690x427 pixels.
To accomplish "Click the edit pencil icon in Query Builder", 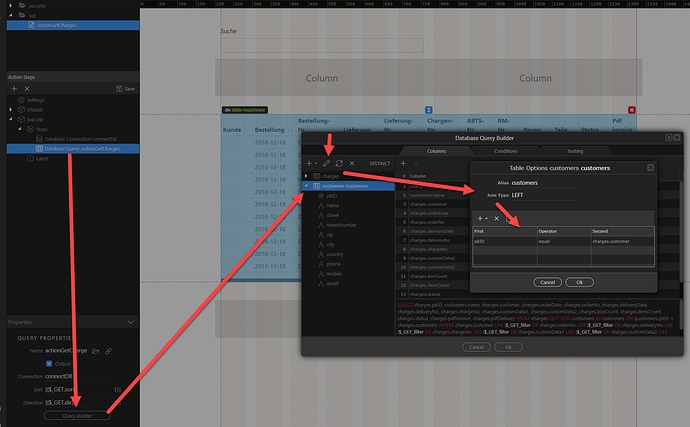I will point(326,162).
